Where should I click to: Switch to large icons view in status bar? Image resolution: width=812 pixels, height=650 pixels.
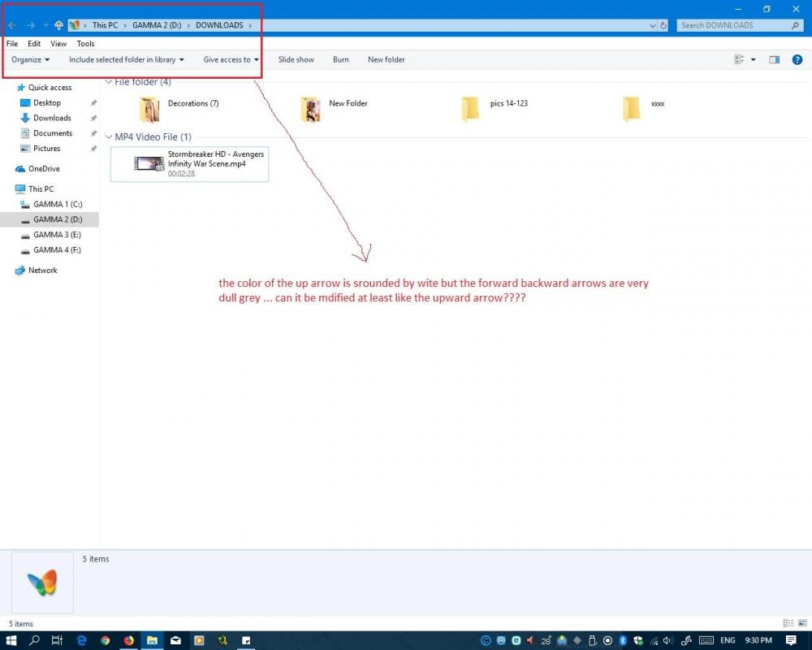pos(801,623)
